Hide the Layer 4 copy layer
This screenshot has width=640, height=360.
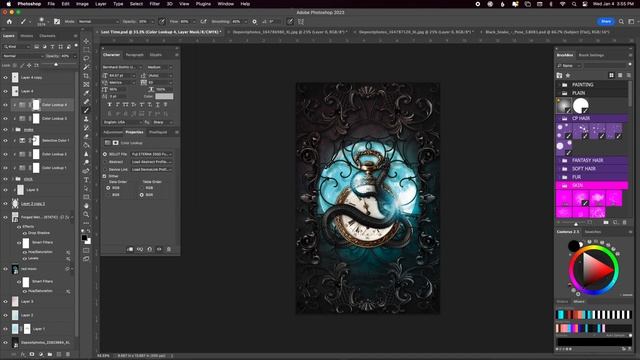(x=5, y=77)
